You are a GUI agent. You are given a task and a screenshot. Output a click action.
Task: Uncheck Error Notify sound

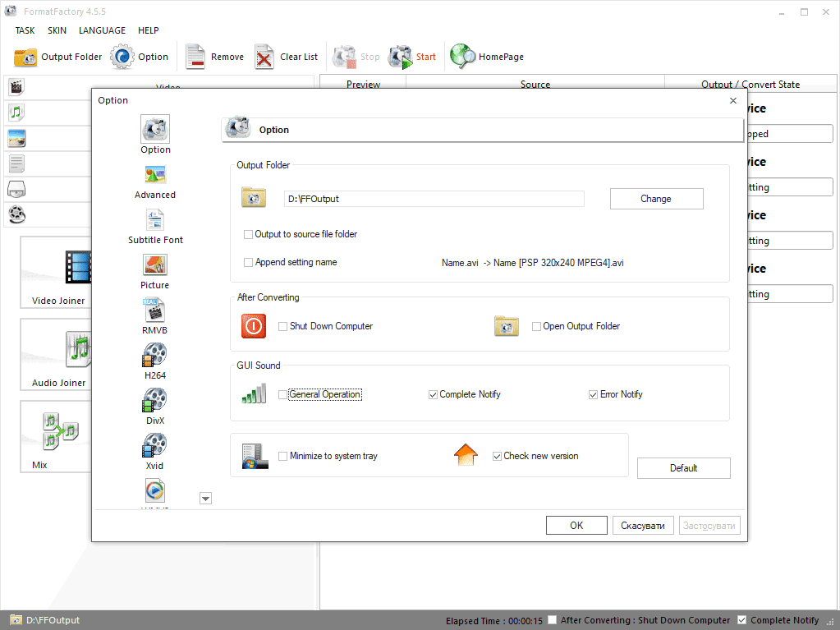pos(593,395)
